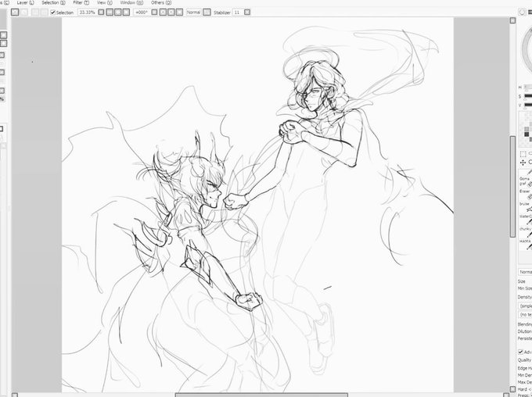Toggle the color wheel panel icon

pyautogui.click(x=523, y=13)
